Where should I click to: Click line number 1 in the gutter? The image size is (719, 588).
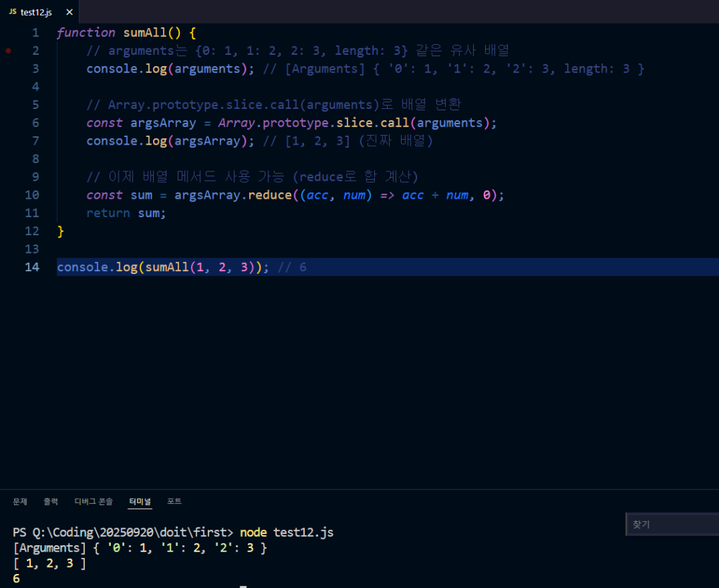coord(35,33)
